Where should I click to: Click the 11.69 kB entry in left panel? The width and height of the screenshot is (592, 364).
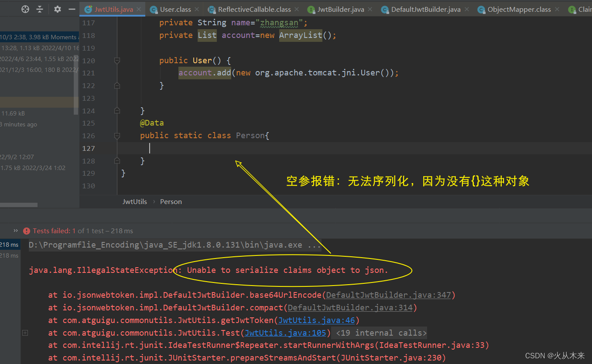click(13, 113)
